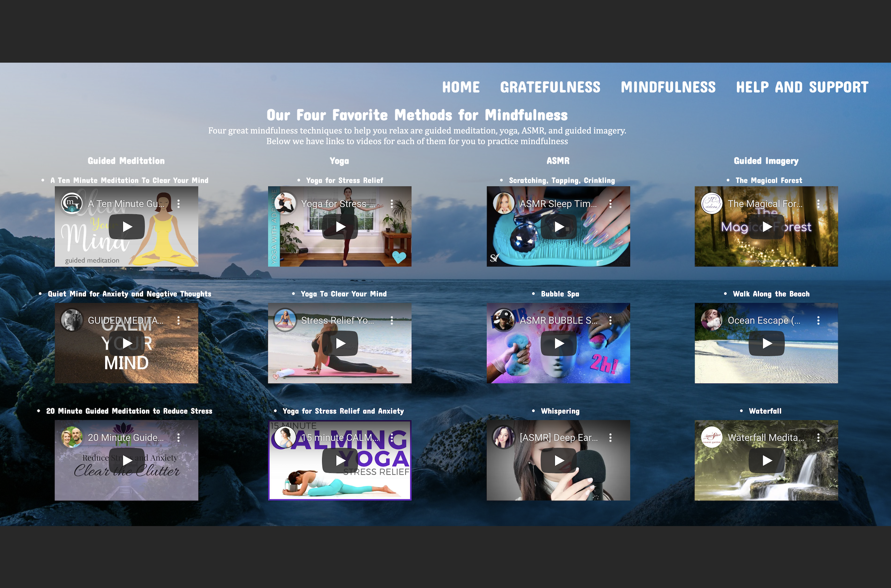This screenshot has height=588, width=891.
Task: Open three-dot menu on 20 Minute Guided video
Action: [179, 438]
